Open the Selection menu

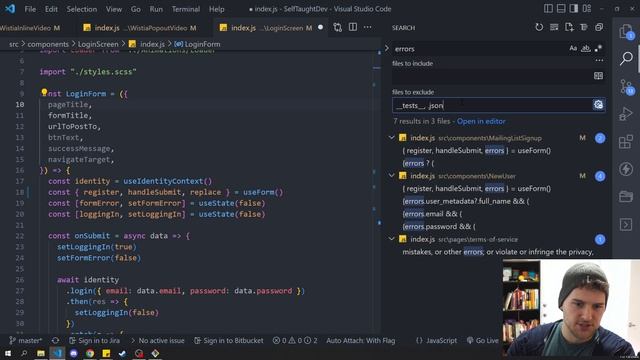(x=82, y=9)
